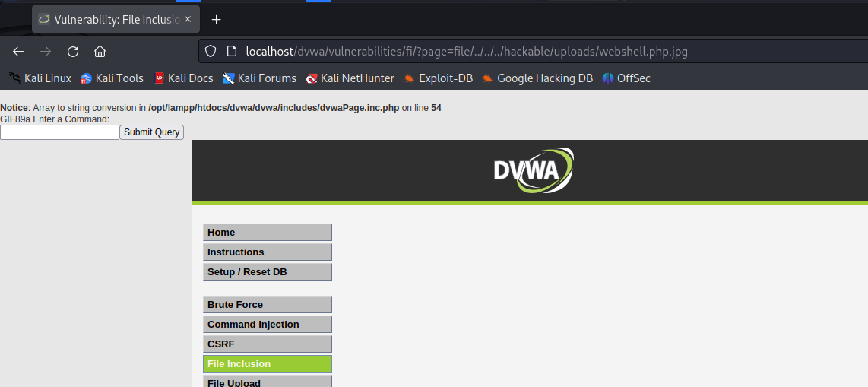Screen dimensions: 868x387
Task: Select the File Inclusion menu item
Action: (x=268, y=363)
